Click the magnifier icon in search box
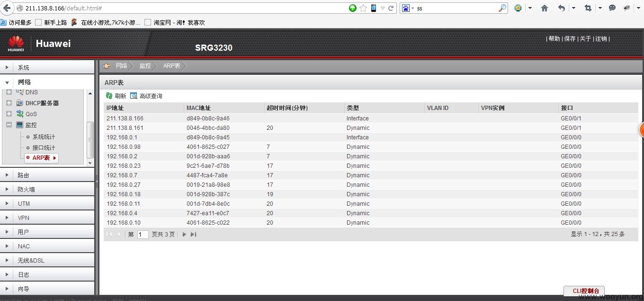Screen dimensions: 644x301 pos(502,8)
